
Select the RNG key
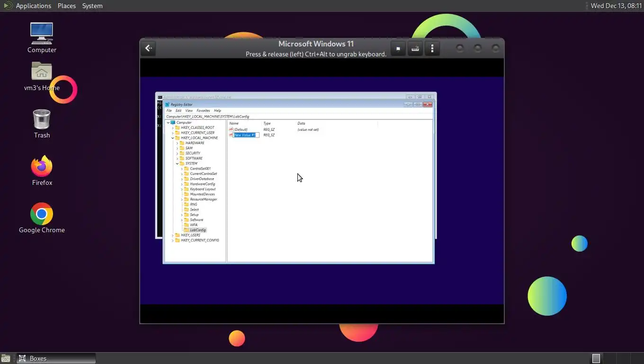point(194,204)
